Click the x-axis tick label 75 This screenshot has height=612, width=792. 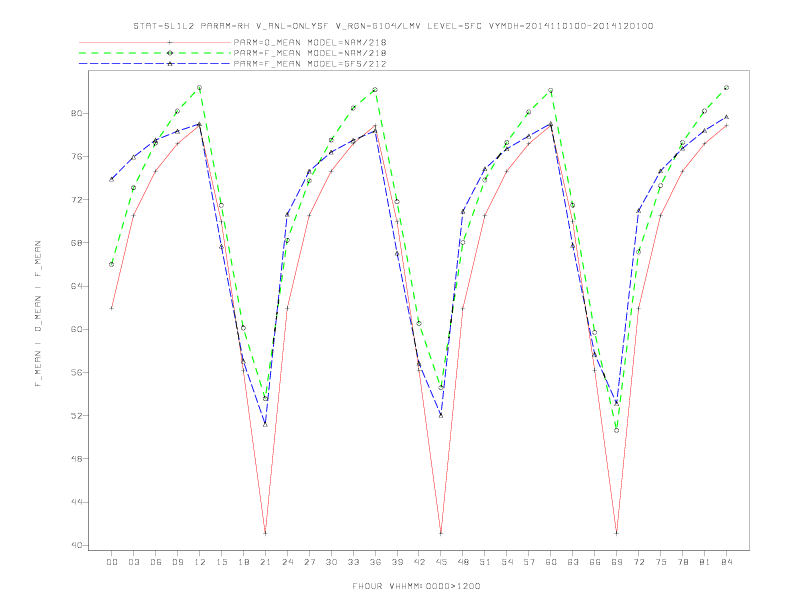[661, 562]
